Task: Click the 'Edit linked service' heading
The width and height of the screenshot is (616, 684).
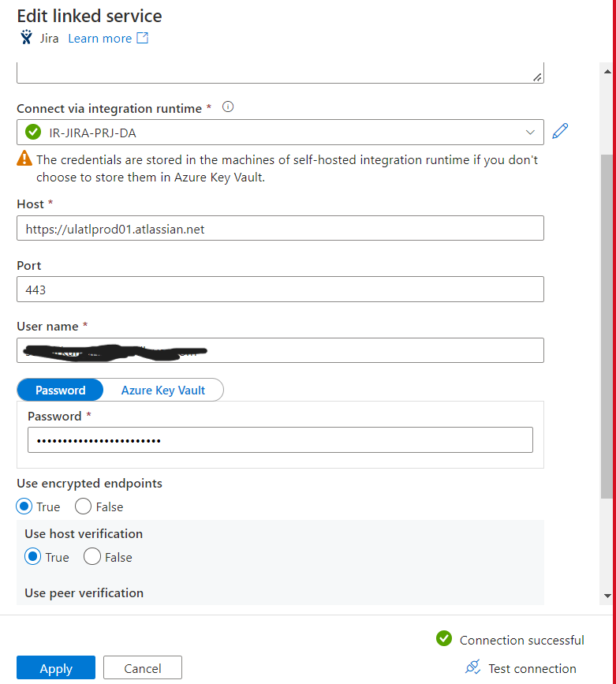Action: [x=89, y=16]
